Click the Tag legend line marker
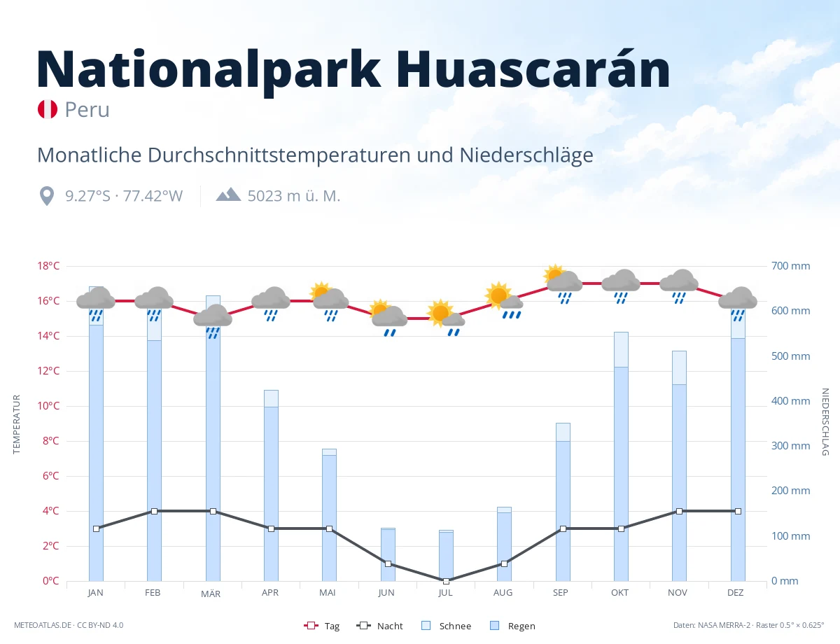The width and height of the screenshot is (840, 644). tap(311, 626)
